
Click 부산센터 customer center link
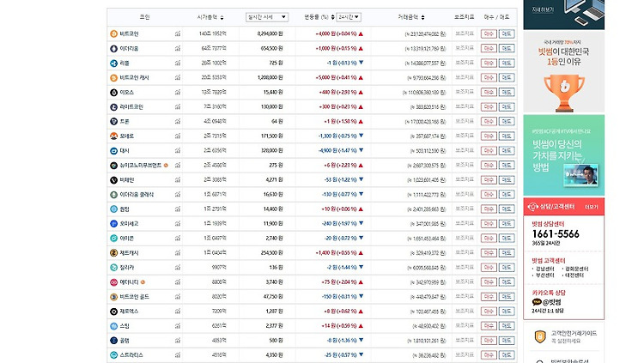545,275
